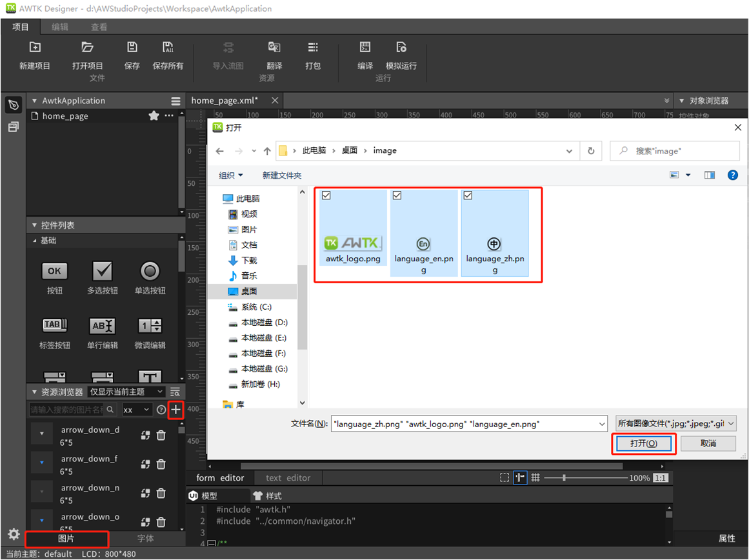
Task: Click resource browser help question icon
Action: click(x=161, y=410)
